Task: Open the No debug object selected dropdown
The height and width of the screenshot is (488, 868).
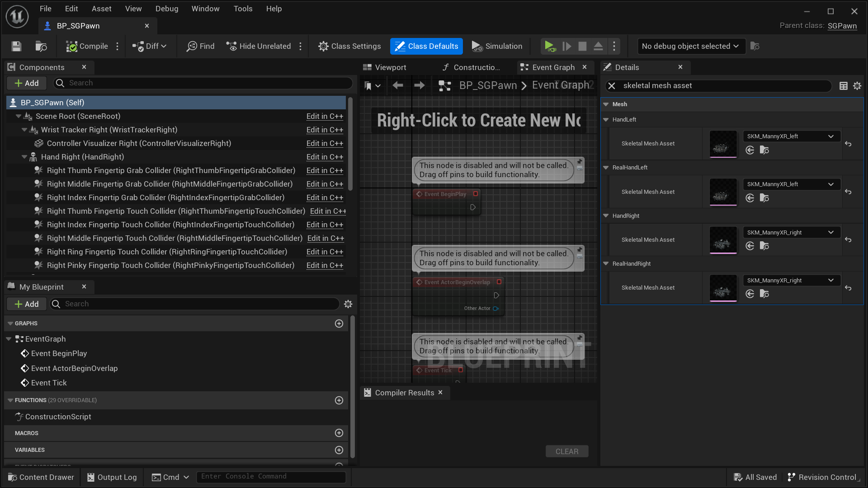Action: [x=691, y=46]
